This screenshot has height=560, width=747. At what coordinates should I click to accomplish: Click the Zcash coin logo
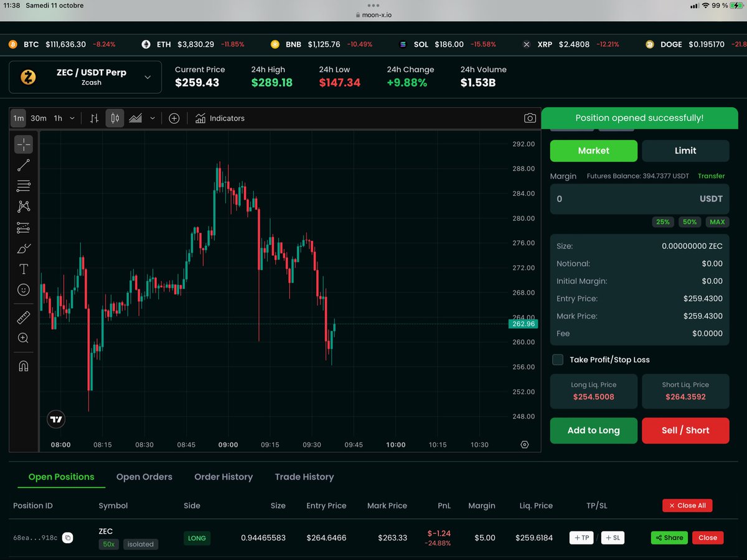point(28,77)
